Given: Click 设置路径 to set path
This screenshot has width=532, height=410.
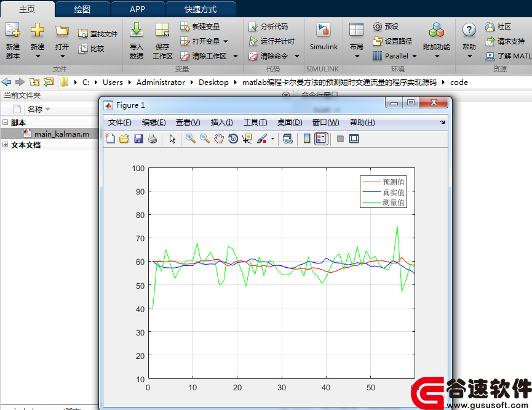Looking at the screenshot, I should coord(392,41).
